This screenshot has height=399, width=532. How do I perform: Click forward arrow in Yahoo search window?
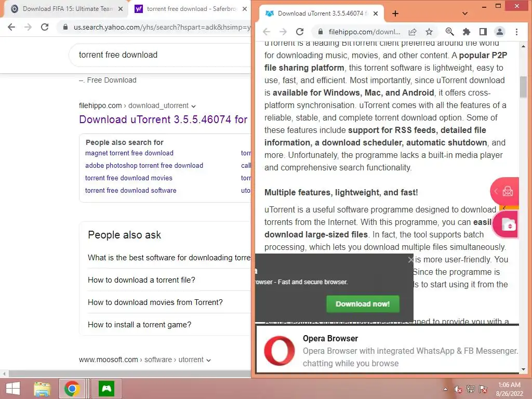[x=28, y=27]
